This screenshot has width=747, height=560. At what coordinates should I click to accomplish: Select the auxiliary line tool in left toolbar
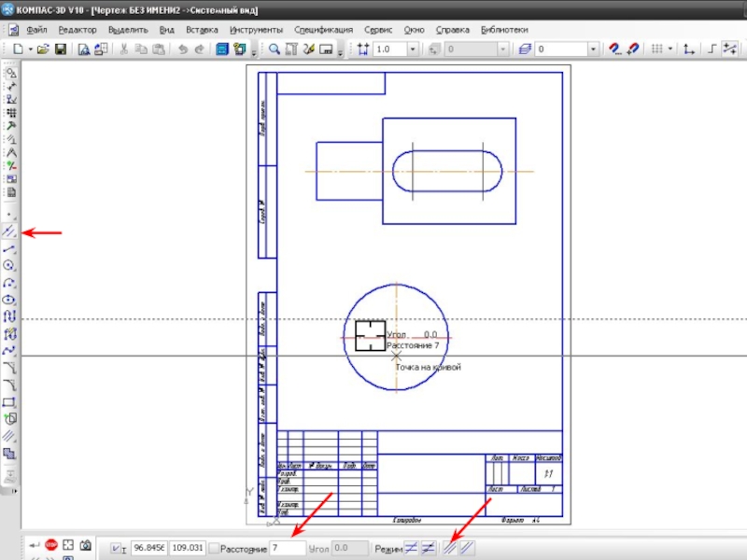click(10, 231)
